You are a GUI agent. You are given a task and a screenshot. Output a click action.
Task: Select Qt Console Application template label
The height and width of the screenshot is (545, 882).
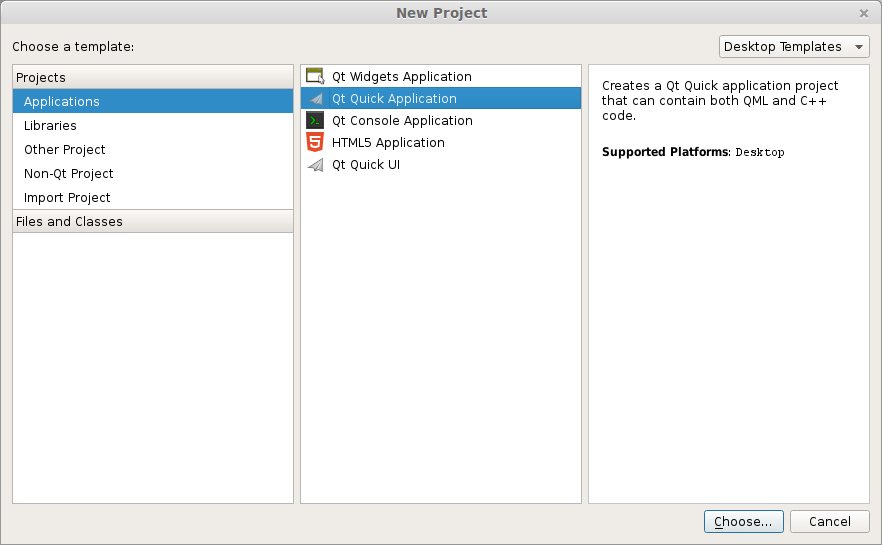pyautogui.click(x=402, y=121)
